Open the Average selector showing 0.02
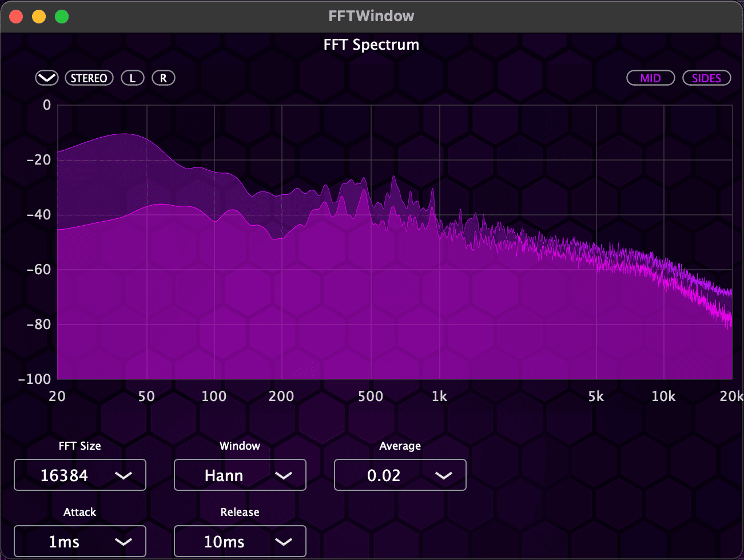Screen dimensions: 744x560 tap(400, 475)
